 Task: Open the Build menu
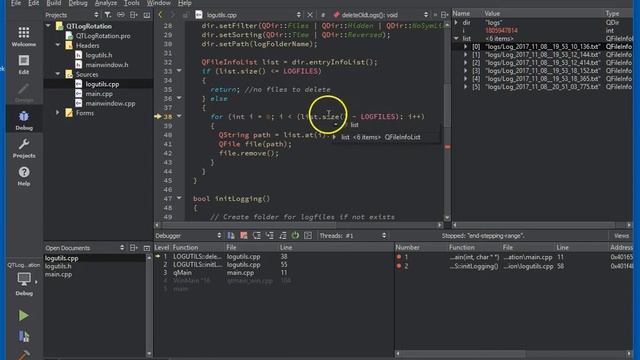pos(53,3)
